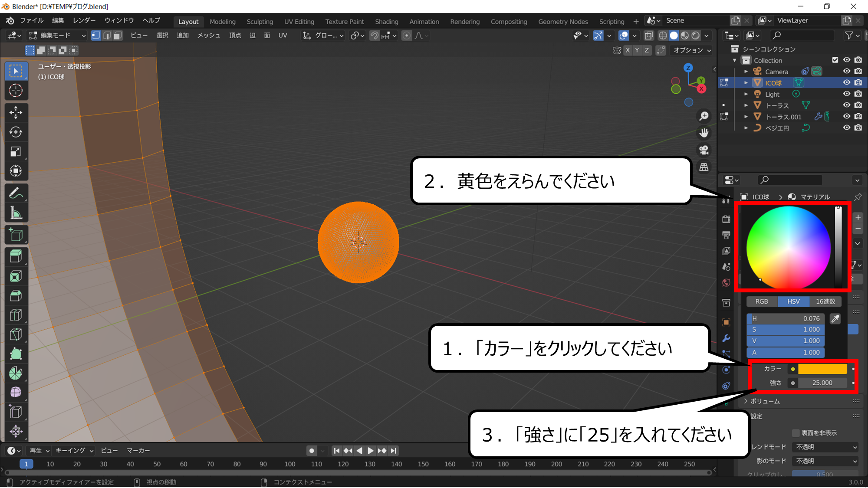Select the Scale tool
The width and height of the screenshot is (868, 488).
click(x=16, y=152)
